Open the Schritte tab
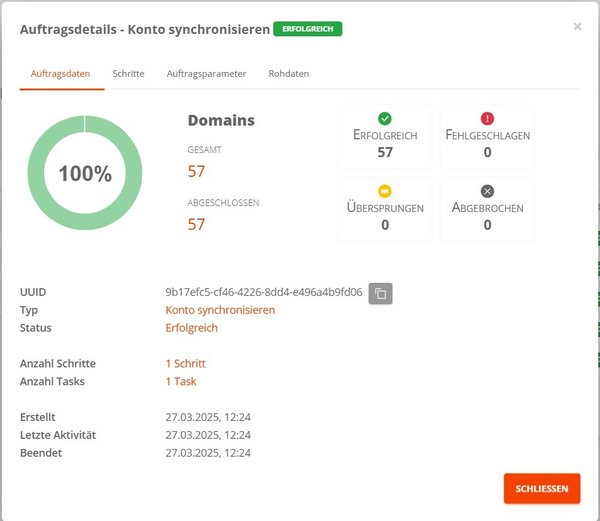Screen dimensions: 600x521 (x=128, y=74)
